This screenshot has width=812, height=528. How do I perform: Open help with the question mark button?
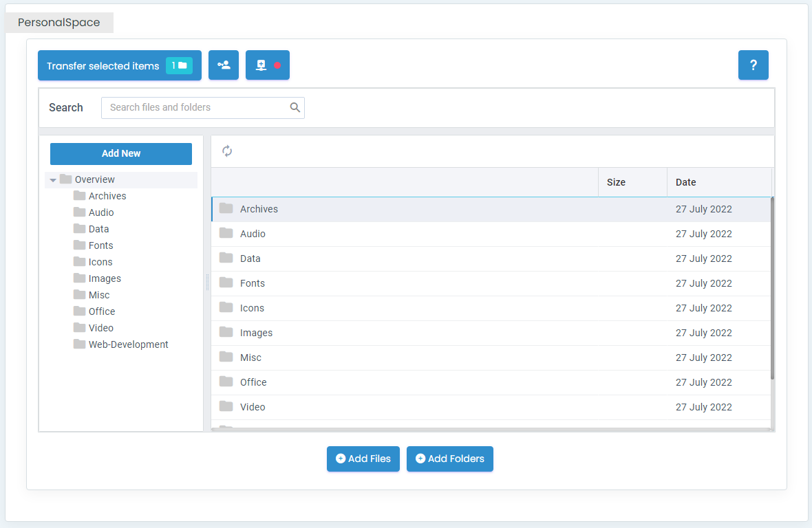coord(753,65)
